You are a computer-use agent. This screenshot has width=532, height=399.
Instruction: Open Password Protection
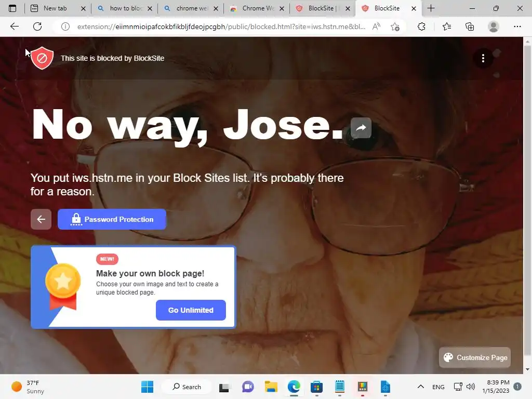click(x=112, y=220)
